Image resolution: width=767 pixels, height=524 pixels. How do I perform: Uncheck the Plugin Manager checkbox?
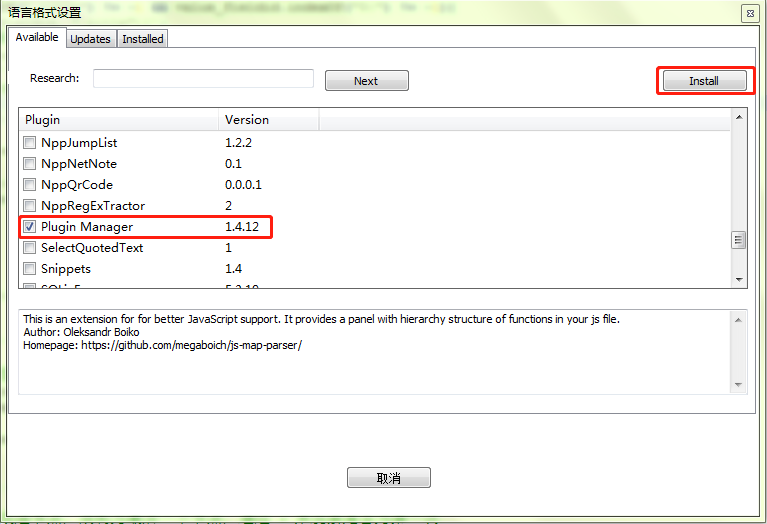tap(29, 227)
